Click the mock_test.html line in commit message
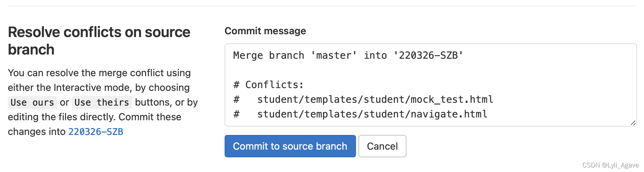 (375, 100)
